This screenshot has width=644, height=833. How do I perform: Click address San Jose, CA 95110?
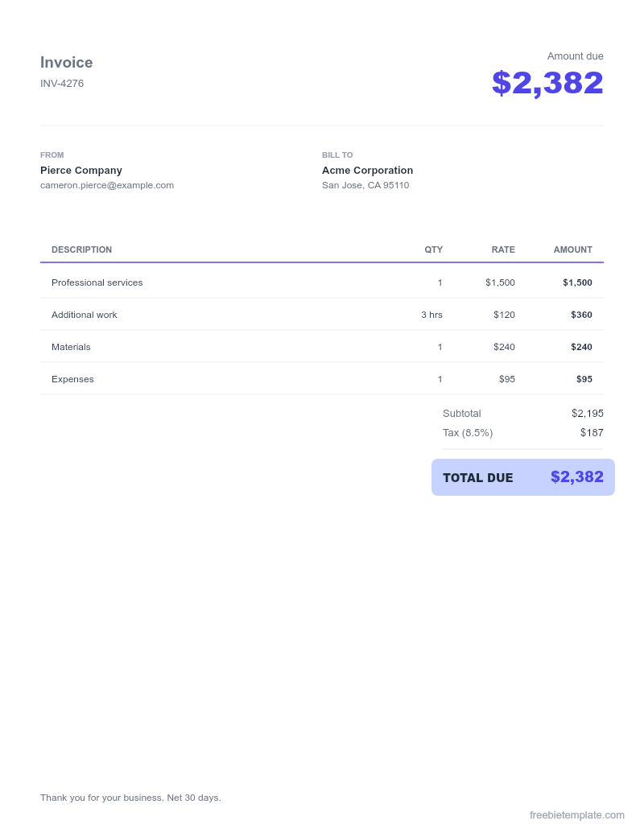click(x=365, y=185)
